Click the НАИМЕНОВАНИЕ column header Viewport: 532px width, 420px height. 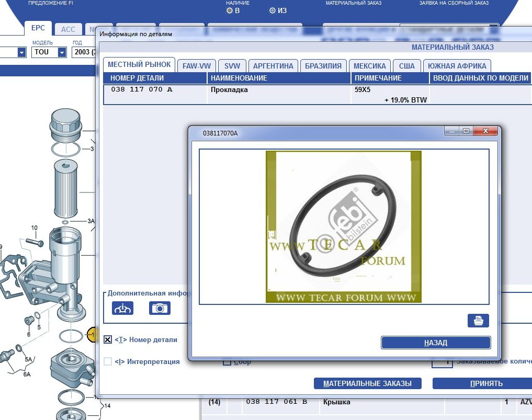[279, 78]
